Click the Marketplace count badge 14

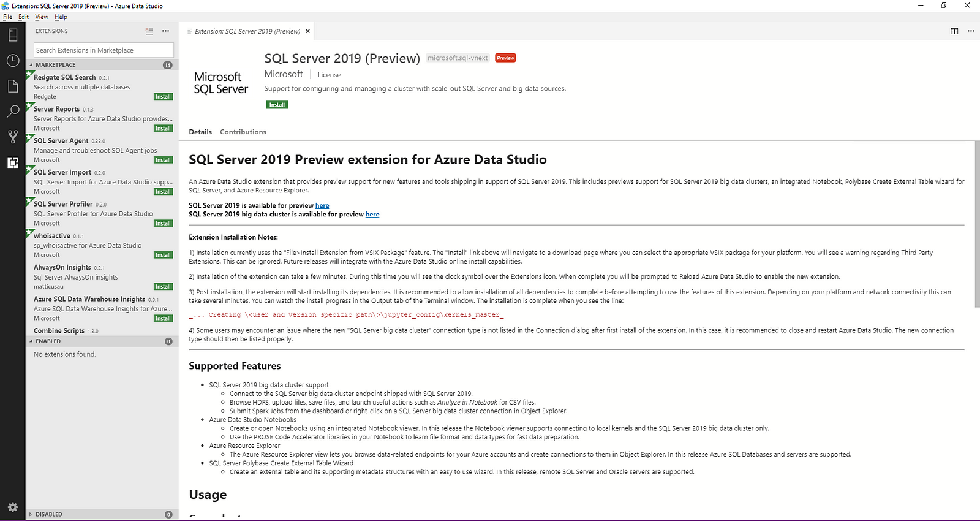[x=168, y=65]
